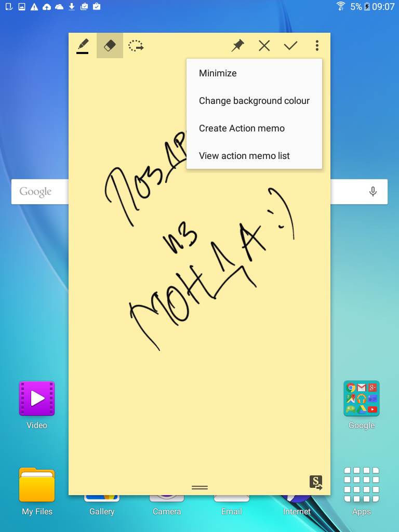399x532 pixels.
Task: Tap the memo resize handle bar
Action: coord(199,487)
